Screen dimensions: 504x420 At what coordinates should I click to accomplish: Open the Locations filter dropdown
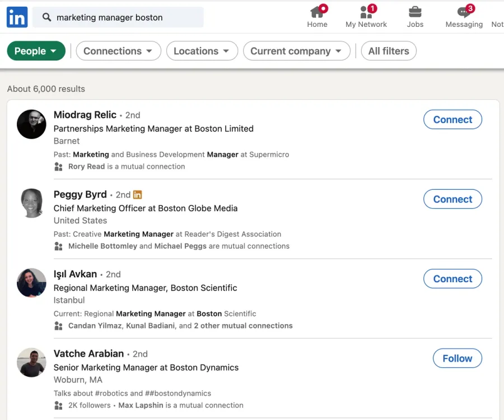pyautogui.click(x=202, y=51)
